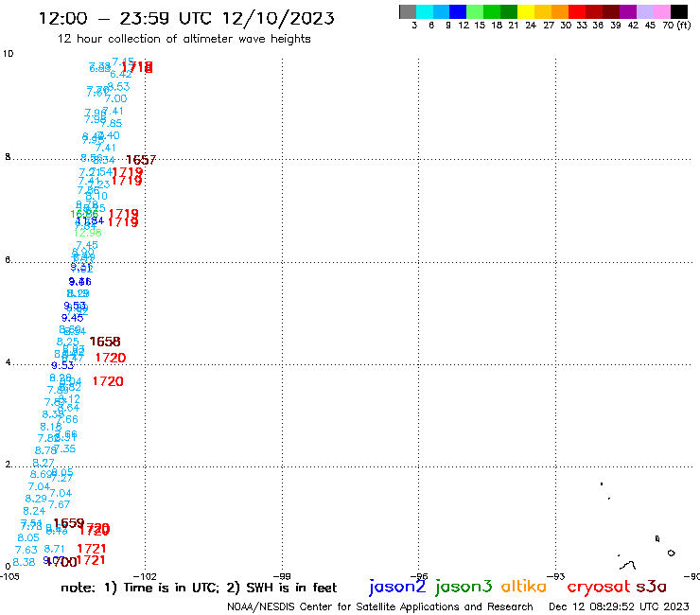Click the '21' legend scale label
Viewport: 700px width, 615px height.
click(x=514, y=25)
